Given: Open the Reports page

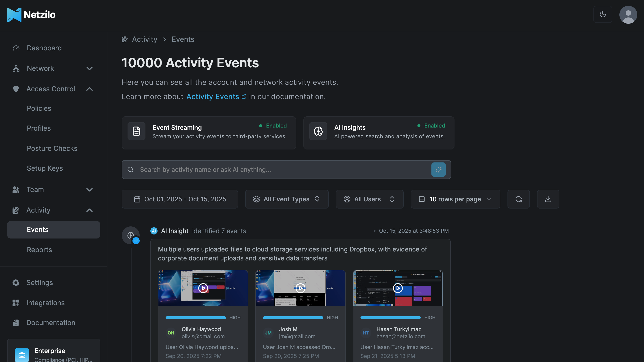Looking at the screenshot, I should [x=39, y=249].
